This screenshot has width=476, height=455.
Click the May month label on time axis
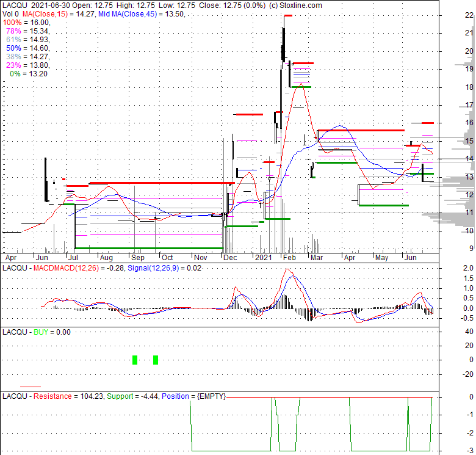tap(381, 258)
